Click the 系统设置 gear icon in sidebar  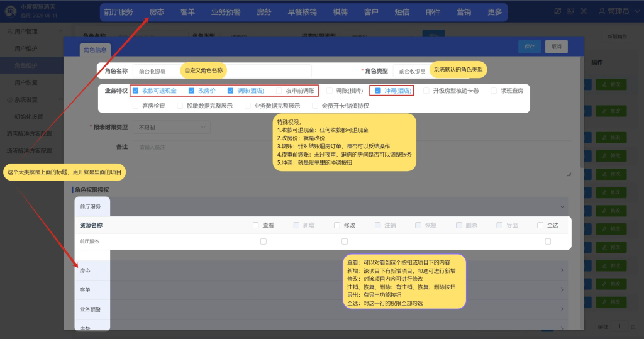[9, 99]
